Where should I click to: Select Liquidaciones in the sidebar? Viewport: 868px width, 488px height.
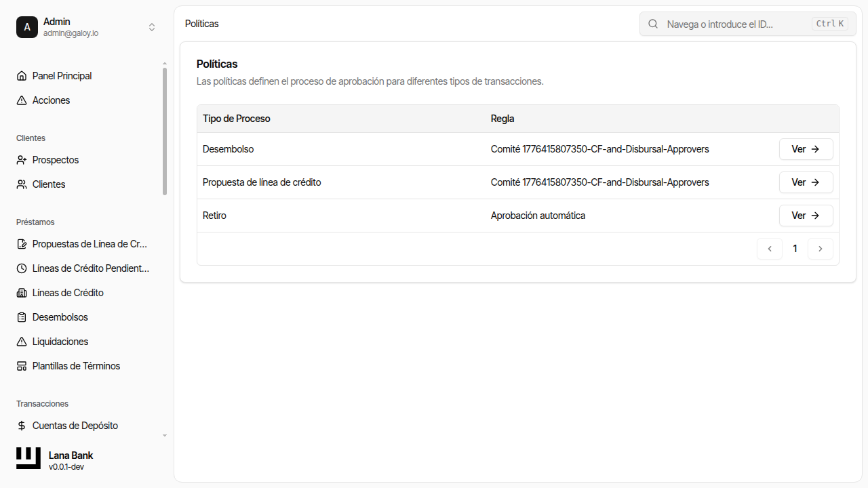pos(60,342)
